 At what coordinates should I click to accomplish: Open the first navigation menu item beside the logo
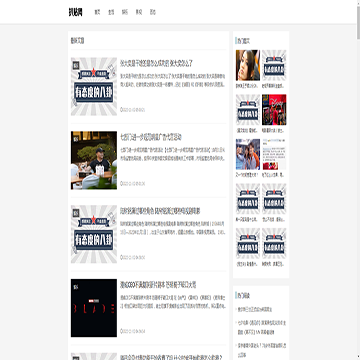point(97,12)
